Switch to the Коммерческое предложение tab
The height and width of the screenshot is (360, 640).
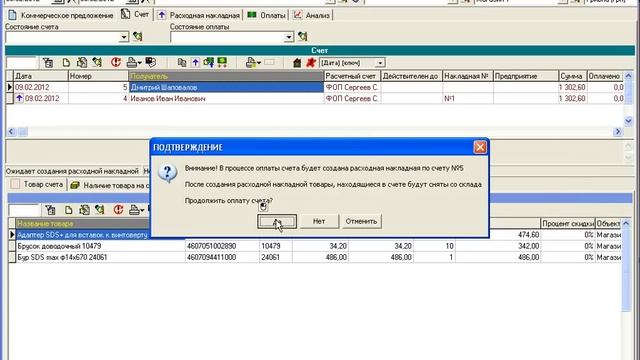point(60,15)
